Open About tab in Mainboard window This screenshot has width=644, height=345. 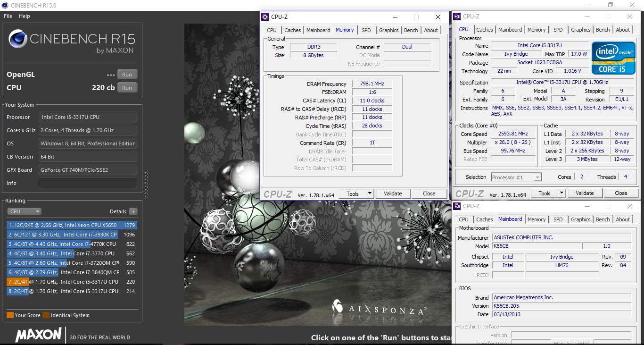point(623,219)
